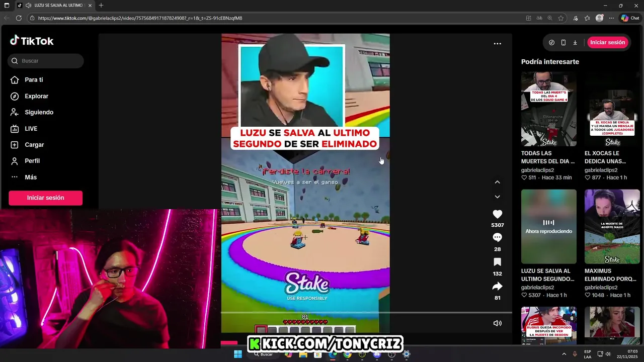Click the EL XOCAS LE DEDICA UNAS title
Image resolution: width=644 pixels, height=362 pixels.
[x=606, y=157]
